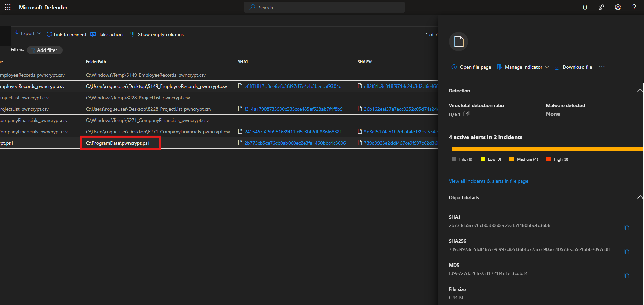This screenshot has height=305, width=644.
Task: Select C:\Users\rogueuser\Desktop\8228_ProjectList_pwncrypt.csv path cell
Action: pyautogui.click(x=148, y=109)
